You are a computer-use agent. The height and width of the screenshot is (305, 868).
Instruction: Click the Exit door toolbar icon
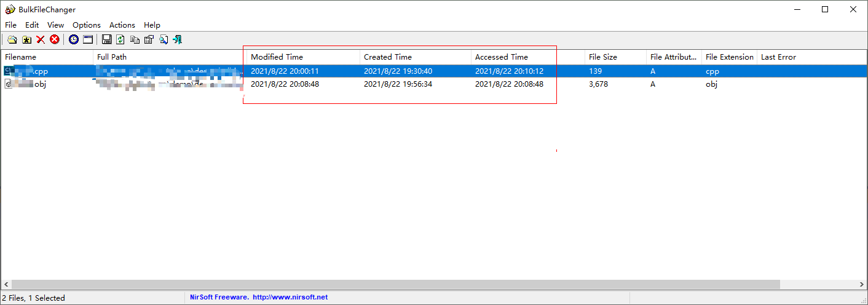tap(177, 40)
